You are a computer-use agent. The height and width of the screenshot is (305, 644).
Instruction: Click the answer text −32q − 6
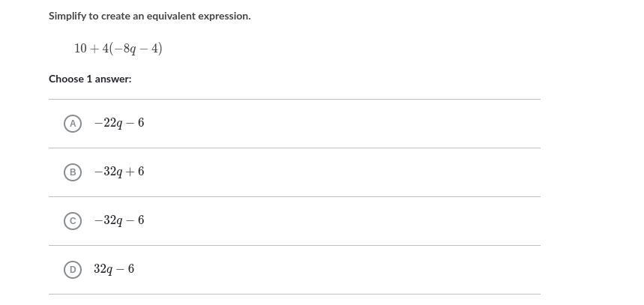point(119,220)
